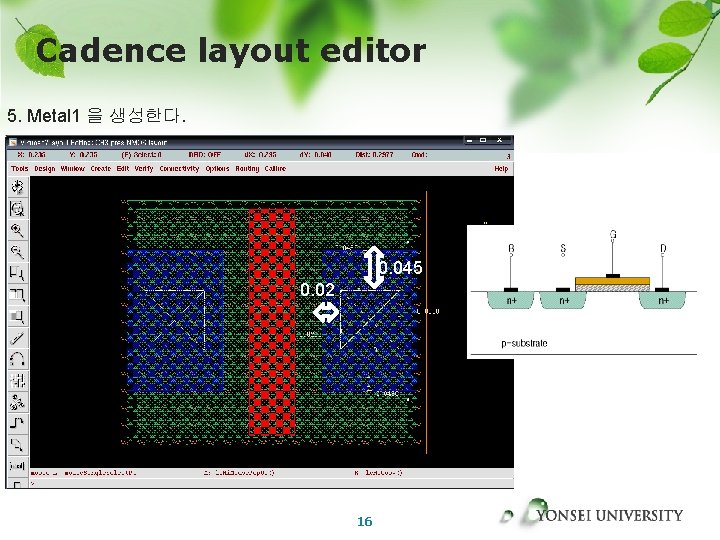This screenshot has width=720, height=540.
Task: Activate the Copy tool icon
Action: tap(17, 295)
